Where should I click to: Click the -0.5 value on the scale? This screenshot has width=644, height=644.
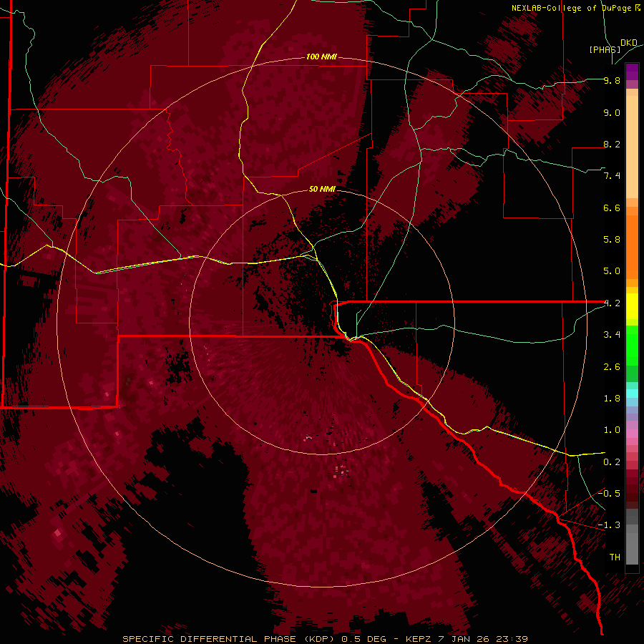tap(609, 493)
